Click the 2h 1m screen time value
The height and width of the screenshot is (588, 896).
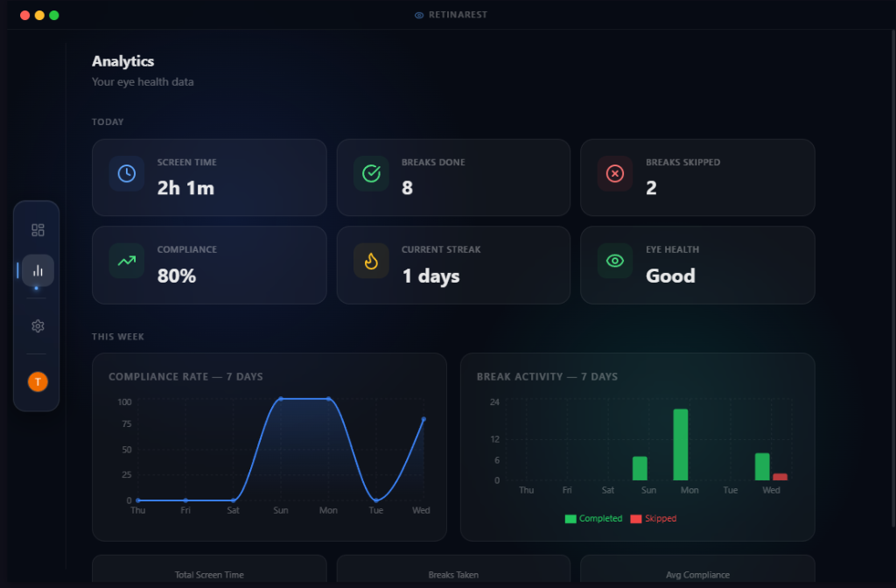(185, 188)
